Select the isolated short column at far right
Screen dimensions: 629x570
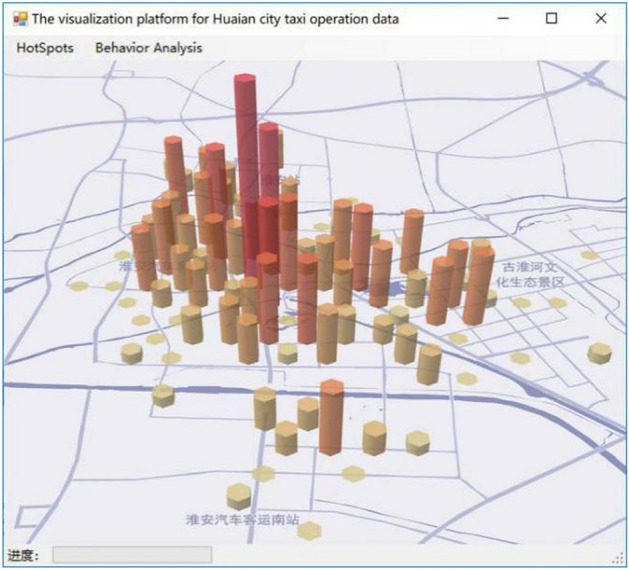pos(599,353)
